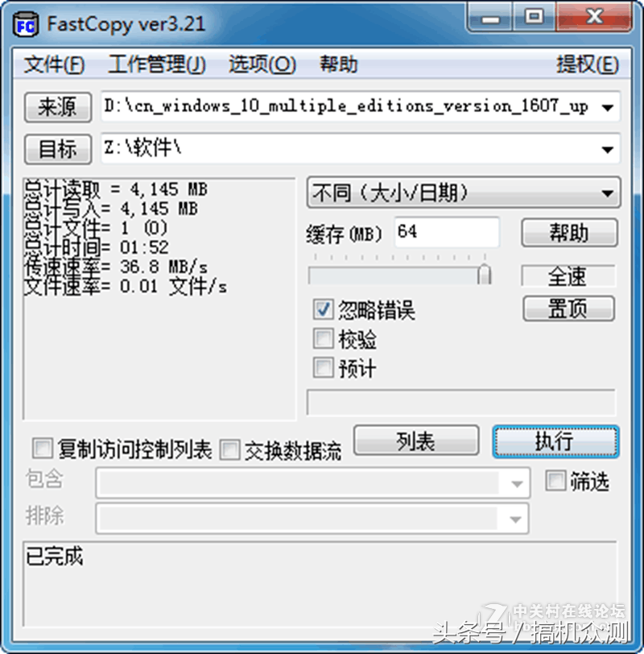Check the 交换数据流 option
Viewport: 644px width, 654px height.
tap(229, 449)
